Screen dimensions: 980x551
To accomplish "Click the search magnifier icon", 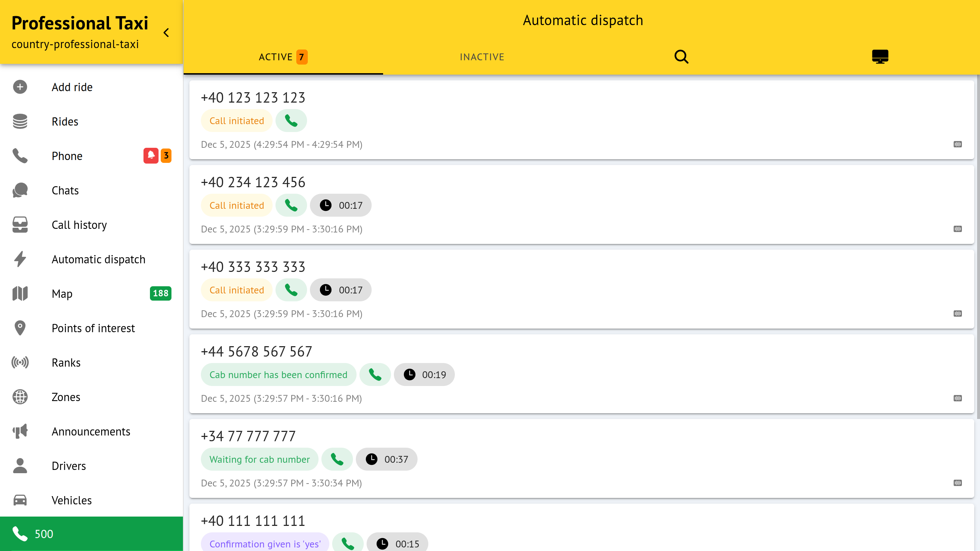I will (x=681, y=57).
